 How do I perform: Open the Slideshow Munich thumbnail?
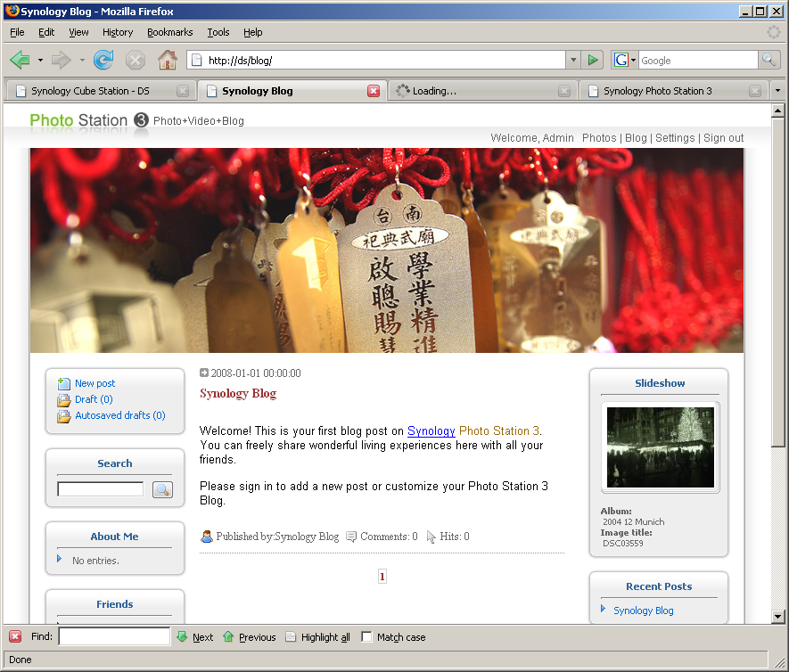tap(661, 447)
